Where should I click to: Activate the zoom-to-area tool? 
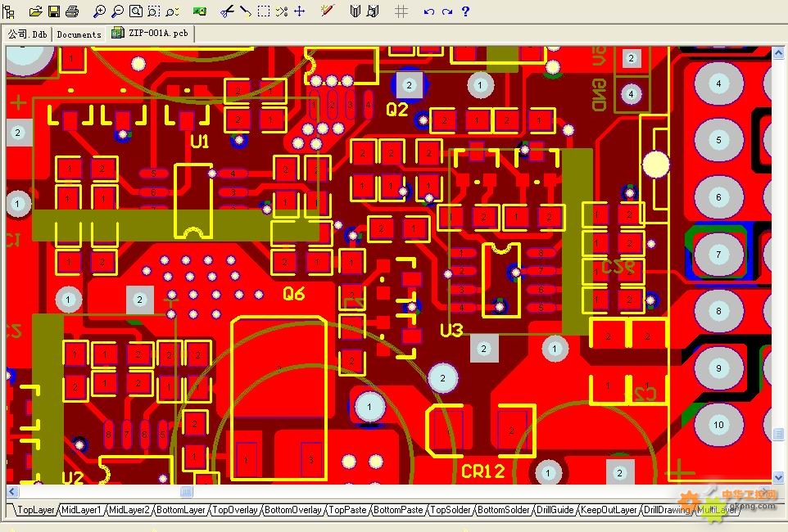point(154,11)
